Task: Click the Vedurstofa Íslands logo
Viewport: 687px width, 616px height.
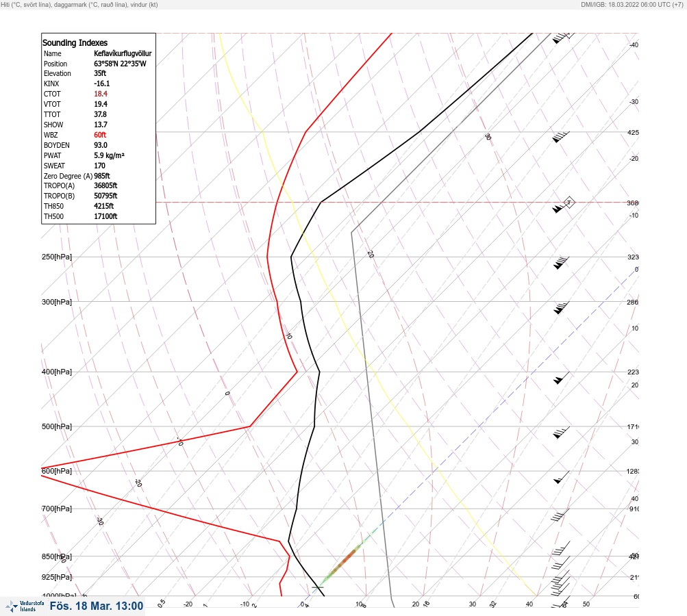Action: pos(25,606)
